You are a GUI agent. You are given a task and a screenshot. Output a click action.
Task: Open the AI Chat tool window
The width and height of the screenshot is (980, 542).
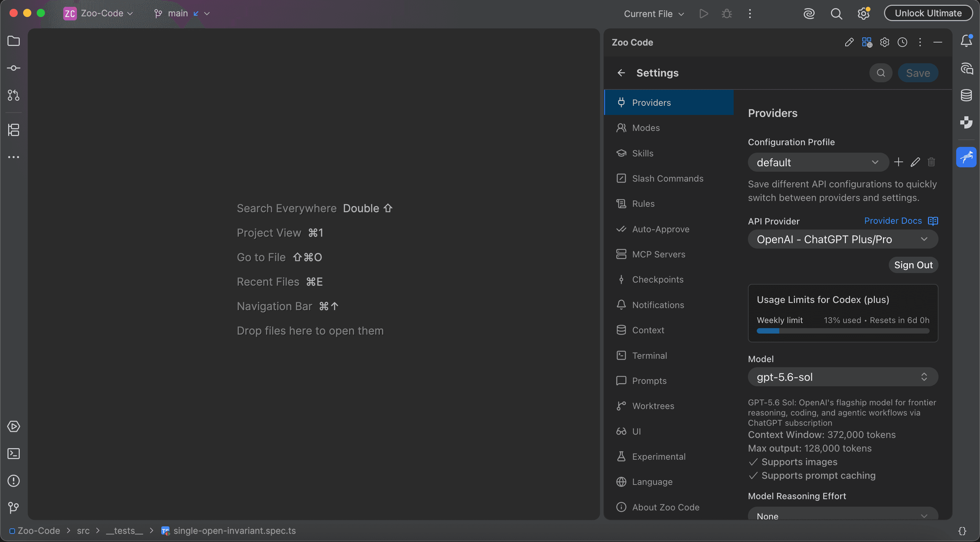[966, 68]
